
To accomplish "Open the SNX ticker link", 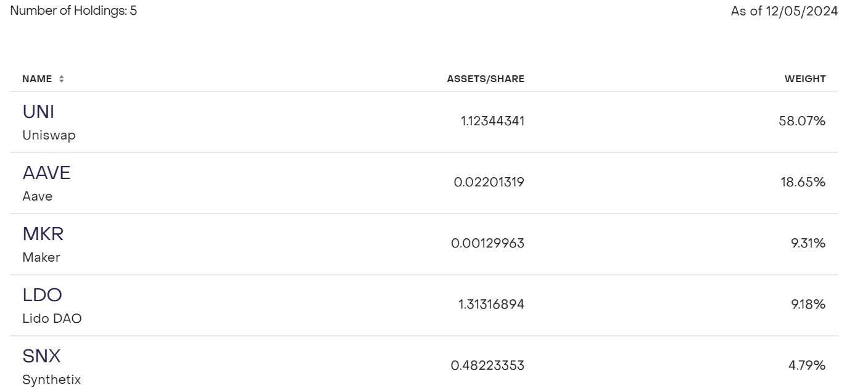I will click(41, 356).
